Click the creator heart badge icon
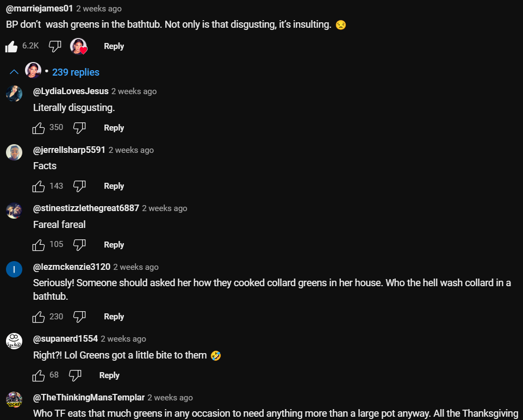This screenshot has width=523, height=420. pos(79,46)
